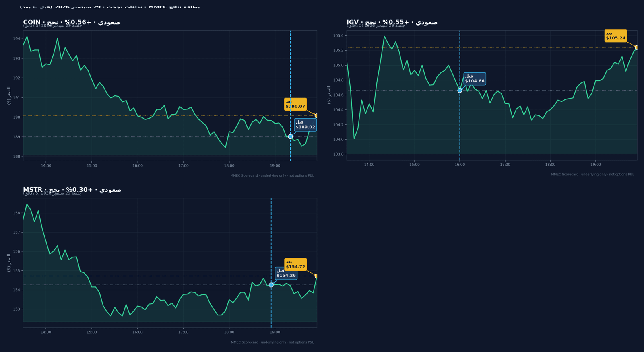Click the MMEC Scorecard footer under MSTR chart
644x352 pixels.
(272, 342)
